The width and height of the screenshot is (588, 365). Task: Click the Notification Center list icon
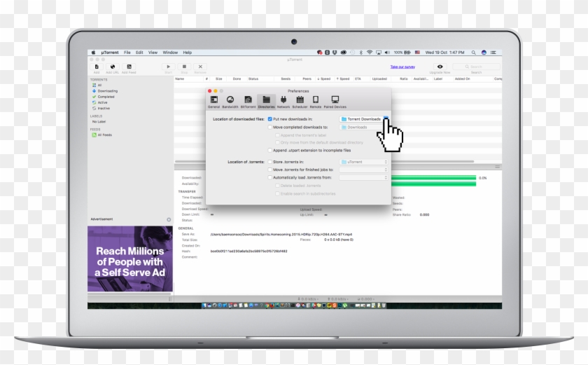click(493, 53)
